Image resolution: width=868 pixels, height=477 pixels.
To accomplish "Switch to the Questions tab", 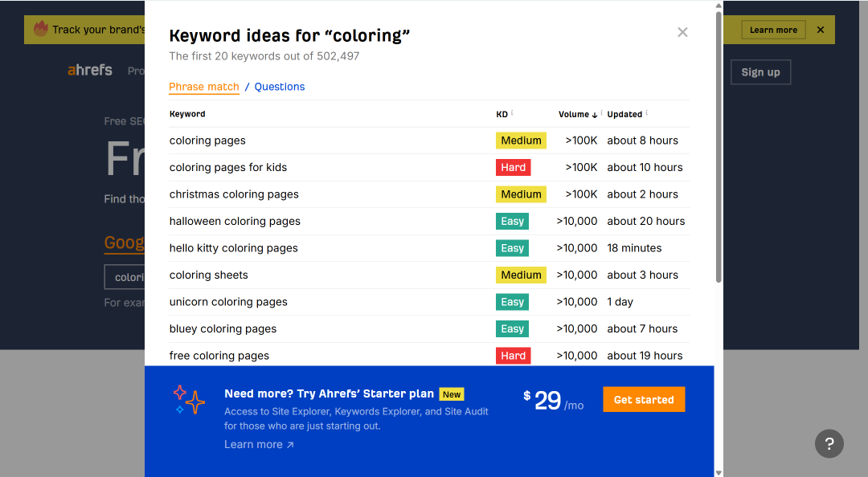I will pyautogui.click(x=280, y=87).
